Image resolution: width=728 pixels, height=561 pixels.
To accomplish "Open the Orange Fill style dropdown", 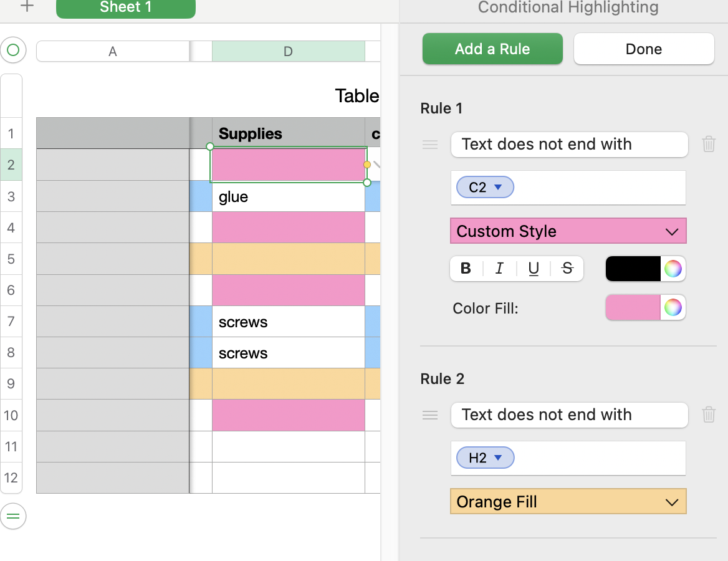I will point(568,502).
